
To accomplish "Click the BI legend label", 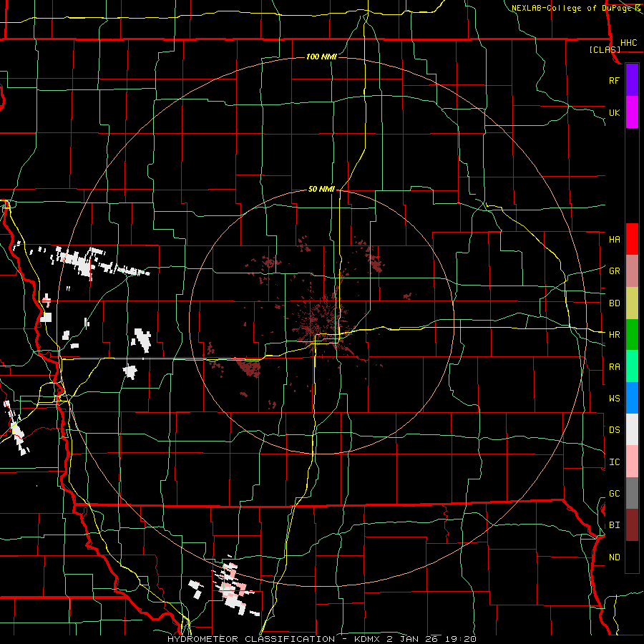I will point(614,525).
